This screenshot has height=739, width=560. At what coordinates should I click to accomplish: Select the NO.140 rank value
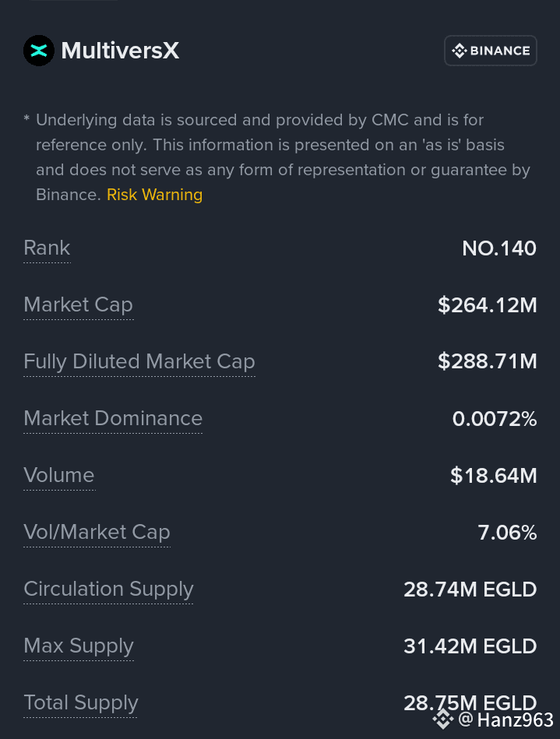[x=498, y=248]
